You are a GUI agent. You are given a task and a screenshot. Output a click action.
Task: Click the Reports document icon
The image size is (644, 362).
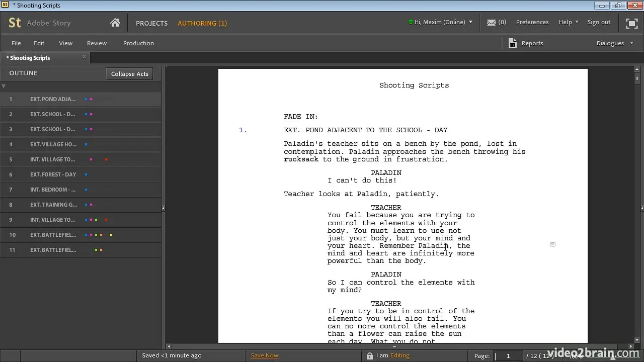[x=513, y=43]
